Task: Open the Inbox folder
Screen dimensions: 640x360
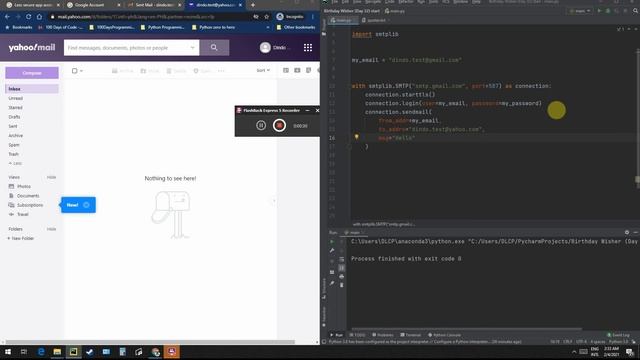Action: coord(32,89)
